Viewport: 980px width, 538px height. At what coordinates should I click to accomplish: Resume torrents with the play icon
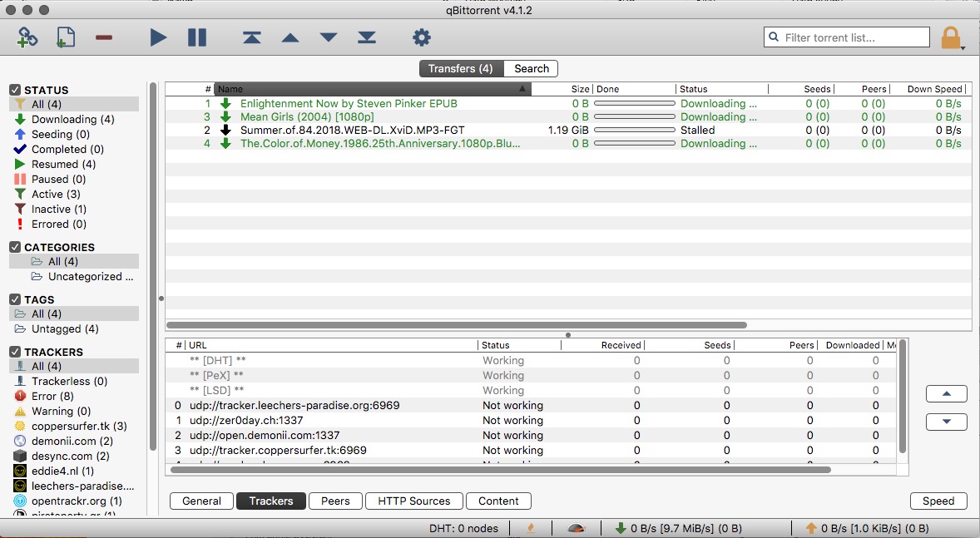pyautogui.click(x=158, y=37)
